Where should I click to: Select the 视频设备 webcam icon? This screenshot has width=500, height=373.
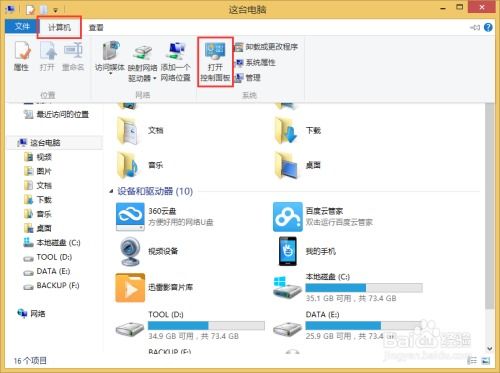(130, 251)
